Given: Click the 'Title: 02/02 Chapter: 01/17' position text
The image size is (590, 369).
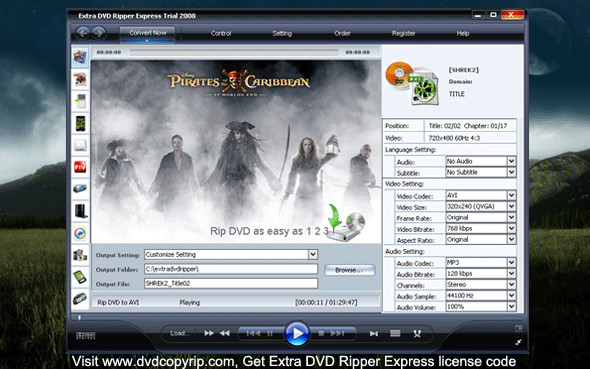Looking at the screenshot, I should tap(468, 126).
